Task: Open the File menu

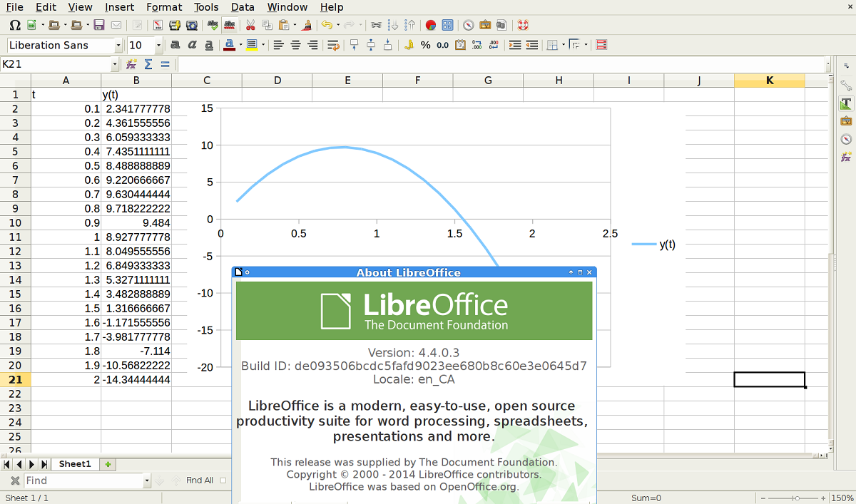Action: point(14,7)
